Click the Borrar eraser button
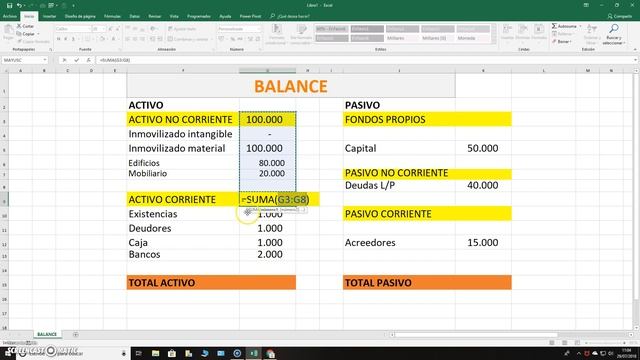Image resolution: width=640 pixels, height=360 pixels. pyautogui.click(x=561, y=42)
